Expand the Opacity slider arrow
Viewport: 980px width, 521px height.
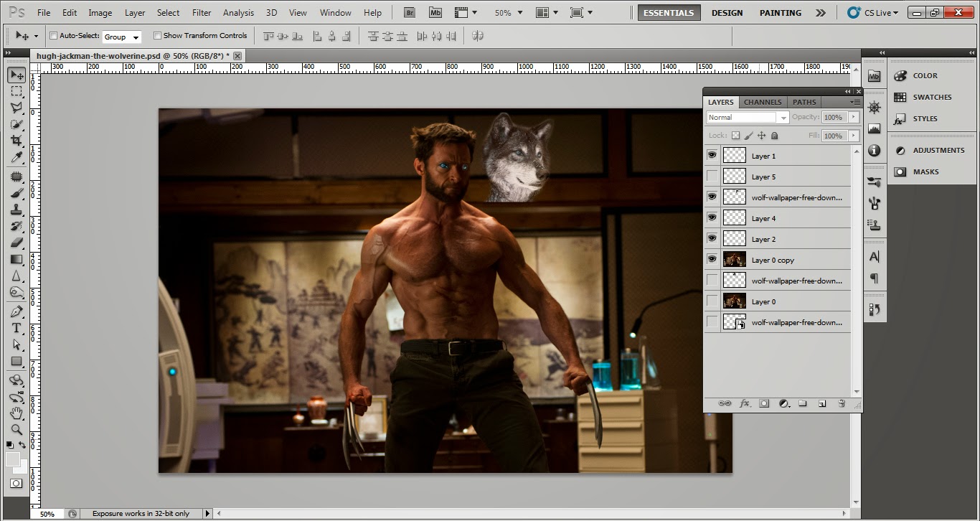pyautogui.click(x=853, y=117)
